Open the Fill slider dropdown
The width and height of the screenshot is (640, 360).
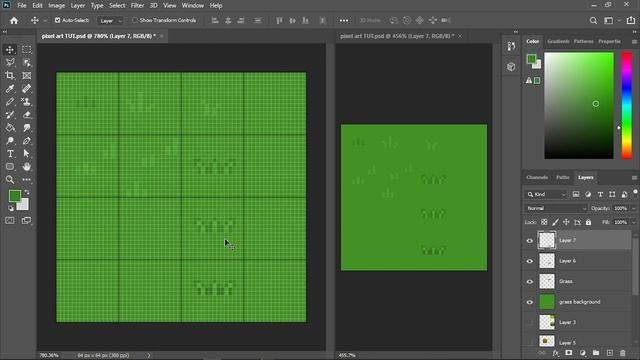coord(633,222)
